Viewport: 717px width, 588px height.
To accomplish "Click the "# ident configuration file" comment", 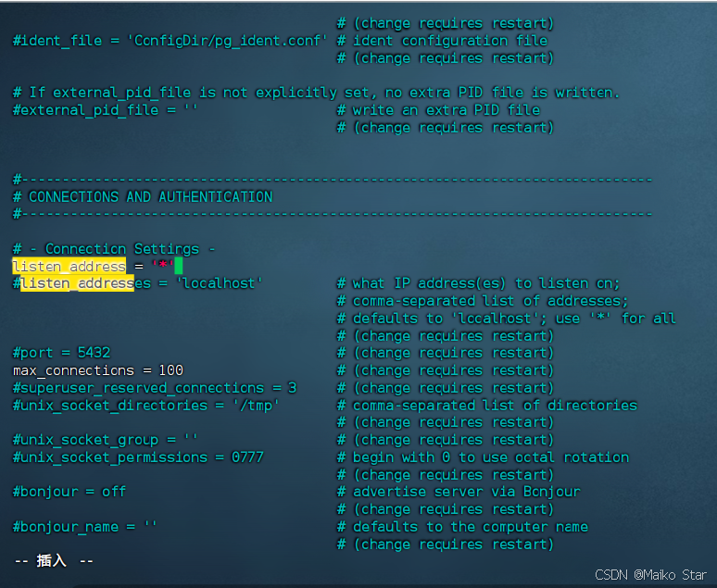I will pyautogui.click(x=442, y=41).
